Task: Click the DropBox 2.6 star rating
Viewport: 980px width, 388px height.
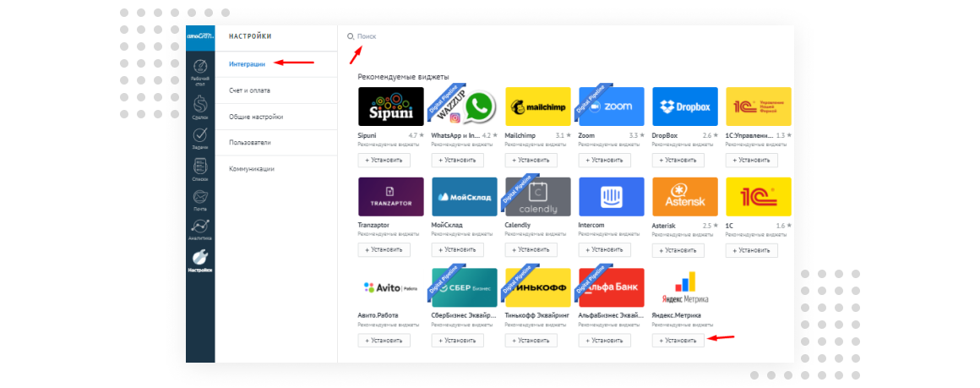Action: 710,135
